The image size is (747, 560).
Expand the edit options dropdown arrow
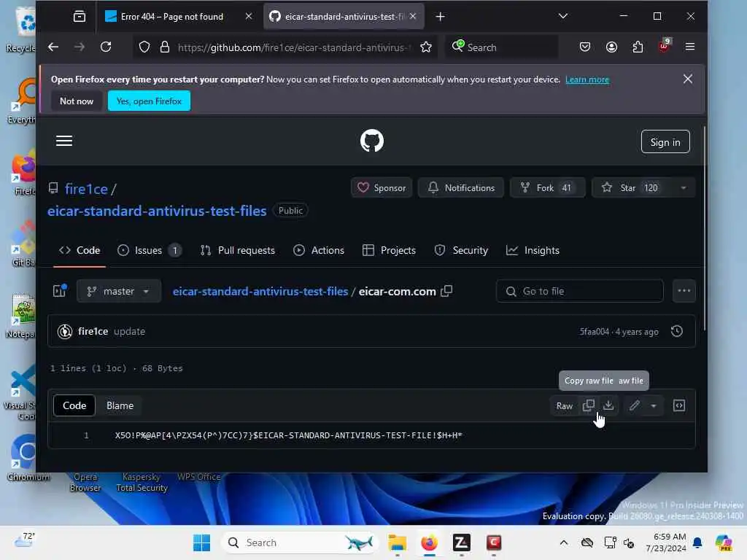[x=654, y=405]
